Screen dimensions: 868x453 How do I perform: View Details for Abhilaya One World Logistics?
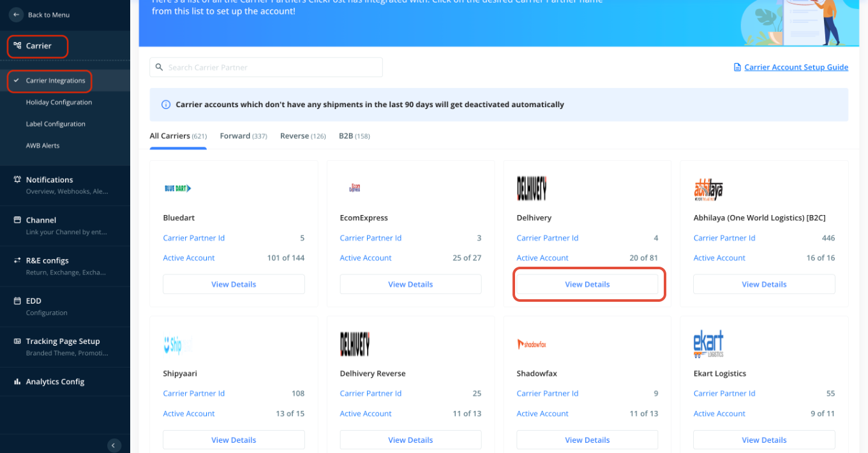(764, 284)
